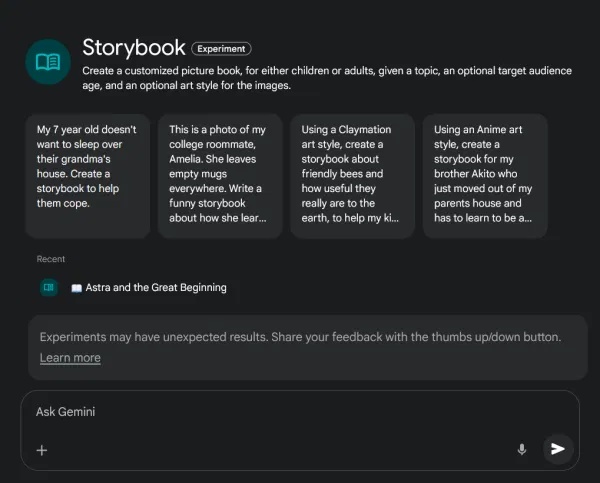Click the Experiment badge next to Storybook
Viewport: 600px width, 483px height.
pyautogui.click(x=221, y=49)
